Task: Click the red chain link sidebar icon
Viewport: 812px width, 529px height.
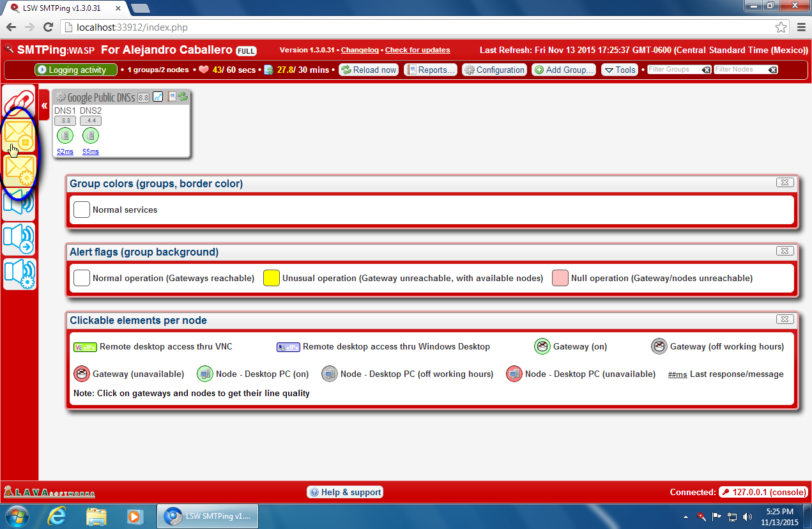Action: (x=19, y=100)
